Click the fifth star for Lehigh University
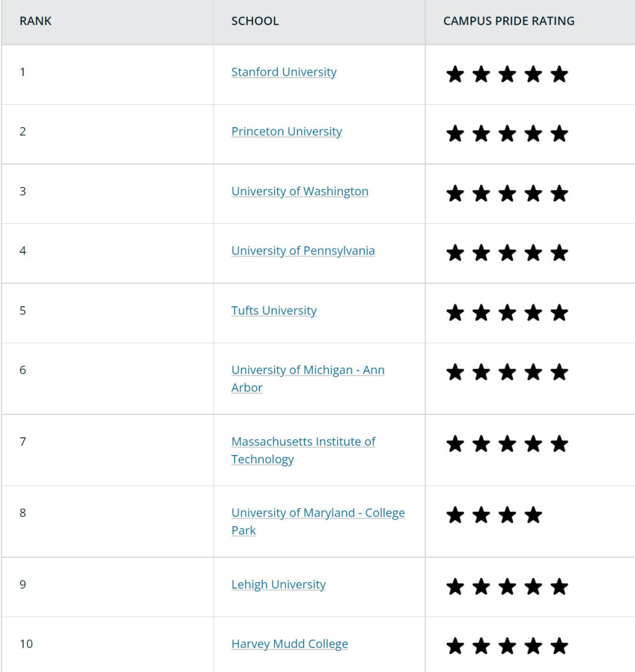Viewport: 635px width, 672px height. click(x=560, y=586)
